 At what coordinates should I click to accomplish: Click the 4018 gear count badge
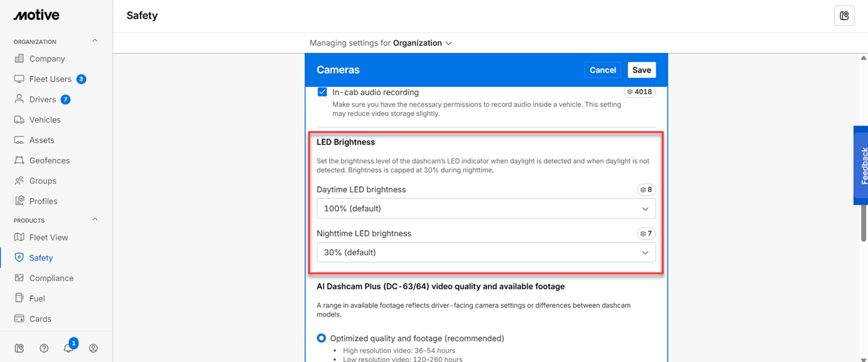639,92
